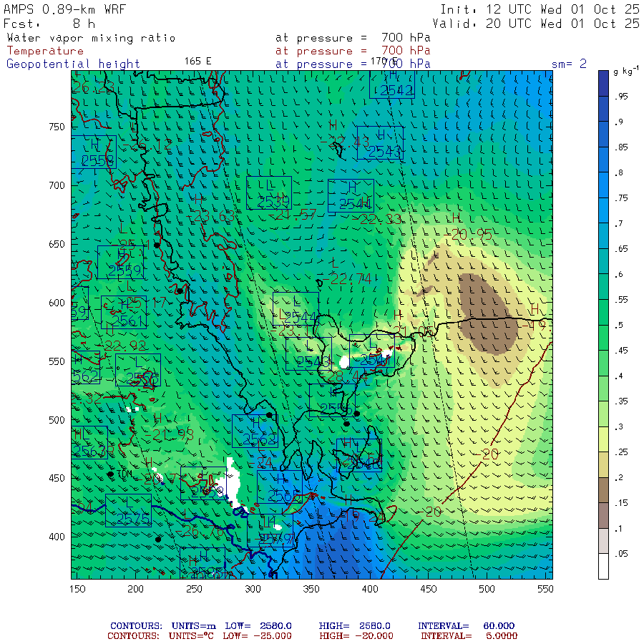The height and width of the screenshot is (644, 644).
Task: Click the 'CONTOURS: UNITS=m' legend text
Action: tap(162, 626)
